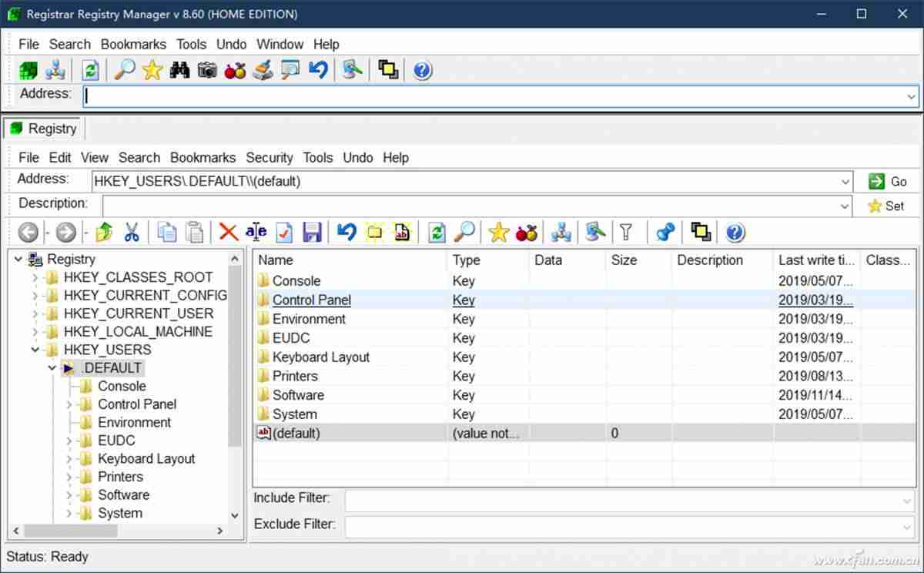Image resolution: width=924 pixels, height=573 pixels.
Task: Click the Set description button
Action: [x=886, y=206]
